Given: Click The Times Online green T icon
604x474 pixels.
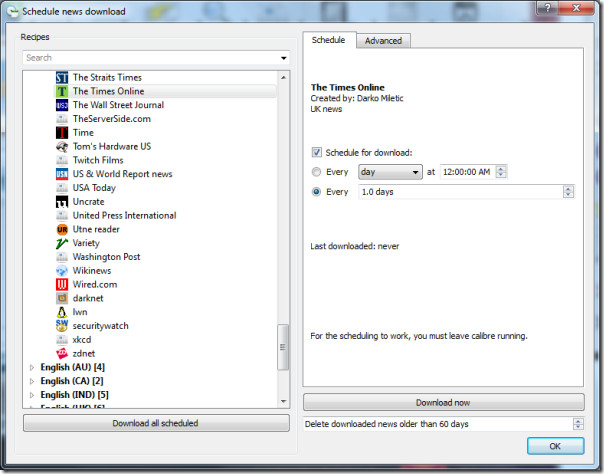Looking at the screenshot, I should [62, 91].
